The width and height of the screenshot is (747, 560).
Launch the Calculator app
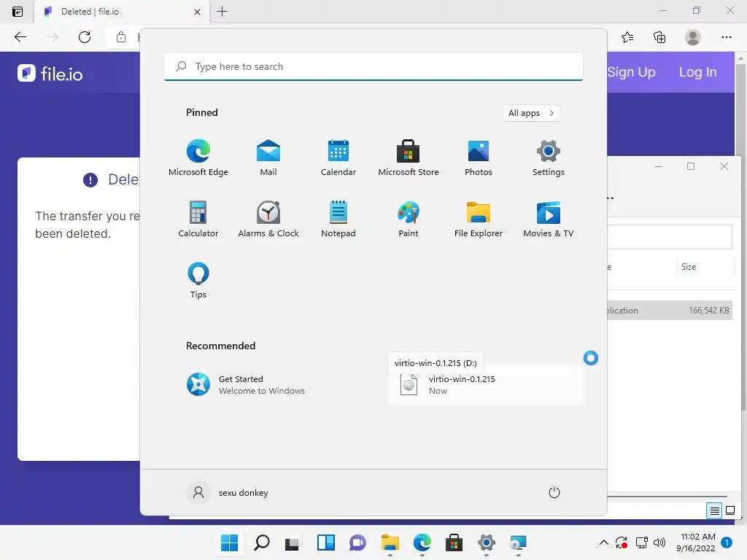coord(198,219)
